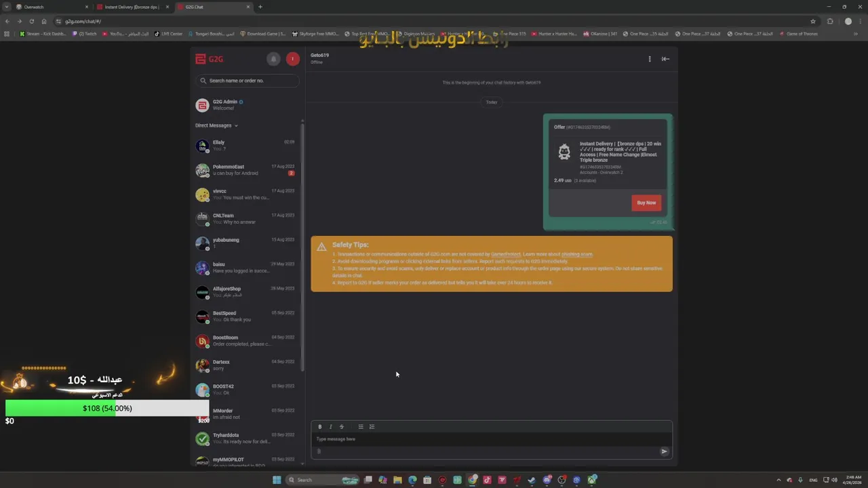The height and width of the screenshot is (488, 868).
Task: Open the phishing scam link in Safety Tips
Action: pyautogui.click(x=577, y=254)
